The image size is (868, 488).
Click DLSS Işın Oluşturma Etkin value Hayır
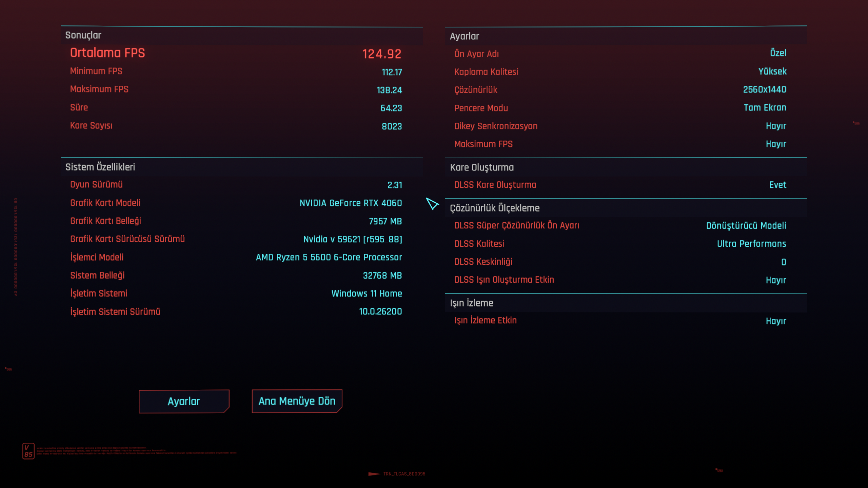[776, 280]
